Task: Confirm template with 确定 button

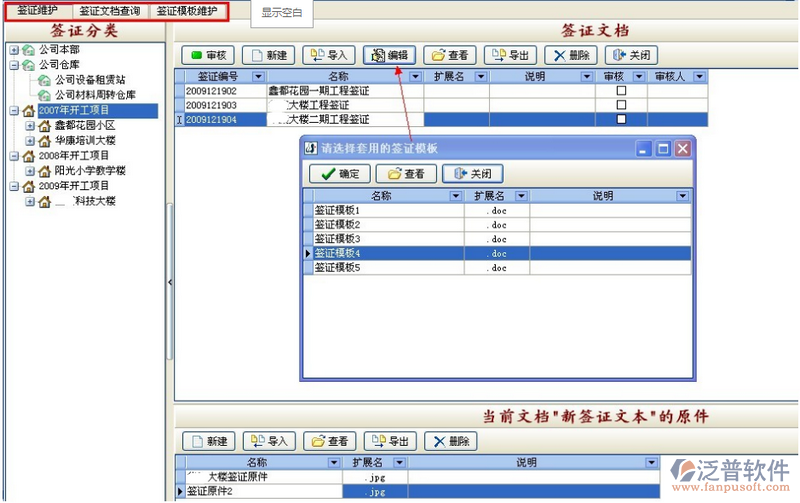Action: [340, 174]
